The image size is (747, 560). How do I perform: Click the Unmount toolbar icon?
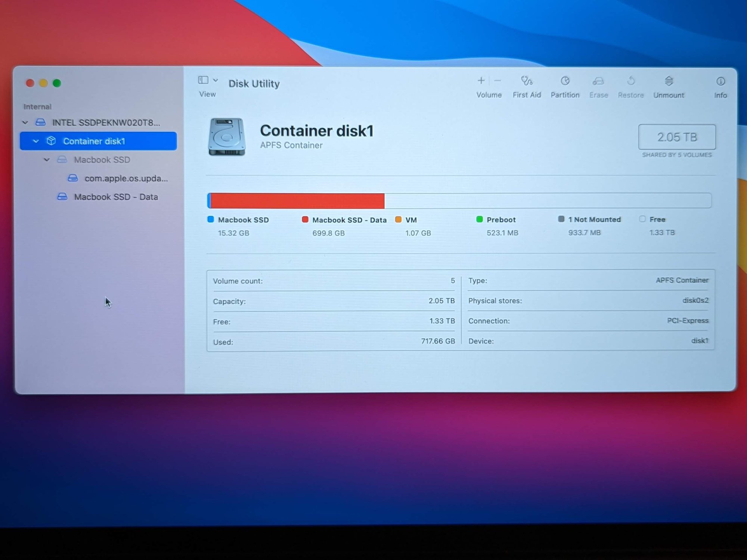669,81
